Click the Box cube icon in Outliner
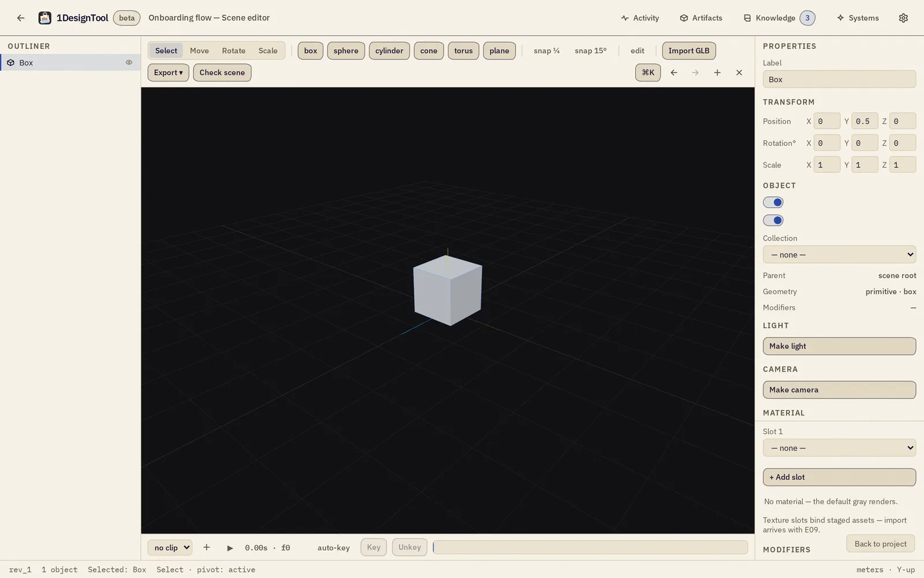Screen dimensions: 924x578 [10, 62]
